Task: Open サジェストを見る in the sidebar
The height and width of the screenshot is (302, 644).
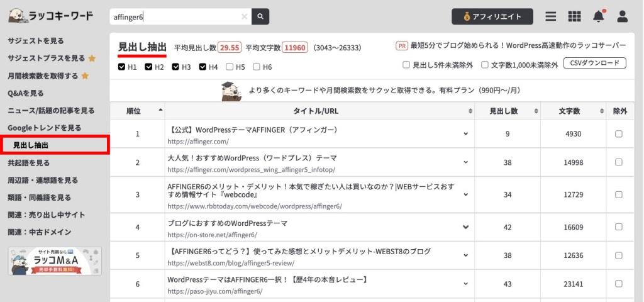Action: (x=36, y=41)
